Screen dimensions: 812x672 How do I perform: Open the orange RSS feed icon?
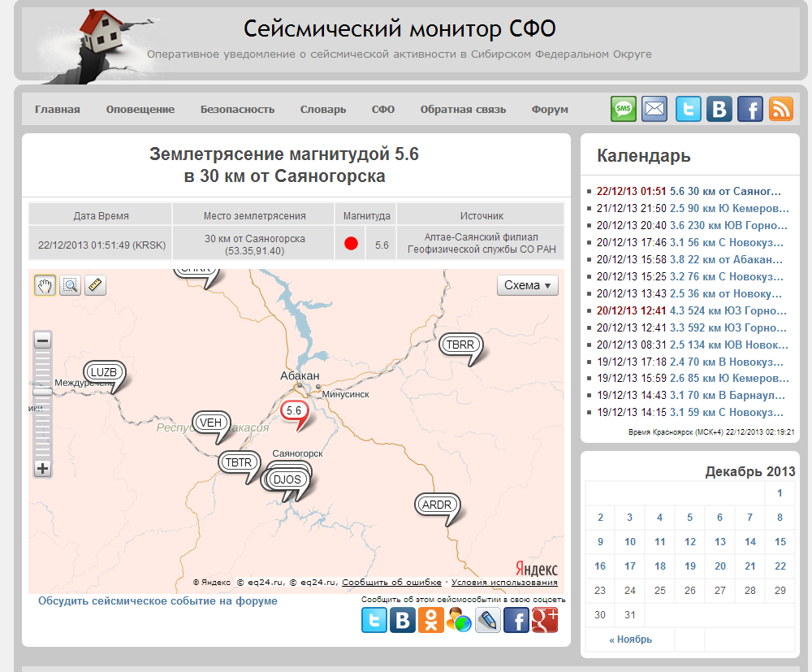780,109
